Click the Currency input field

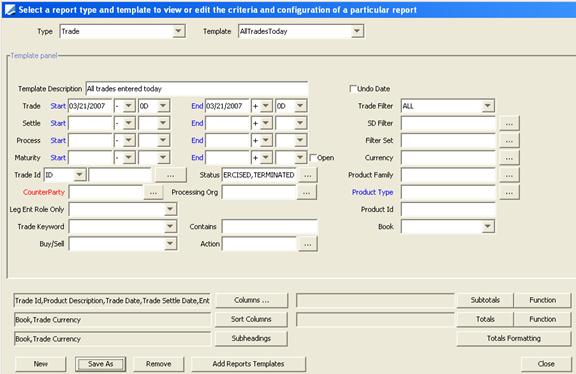tap(448, 158)
